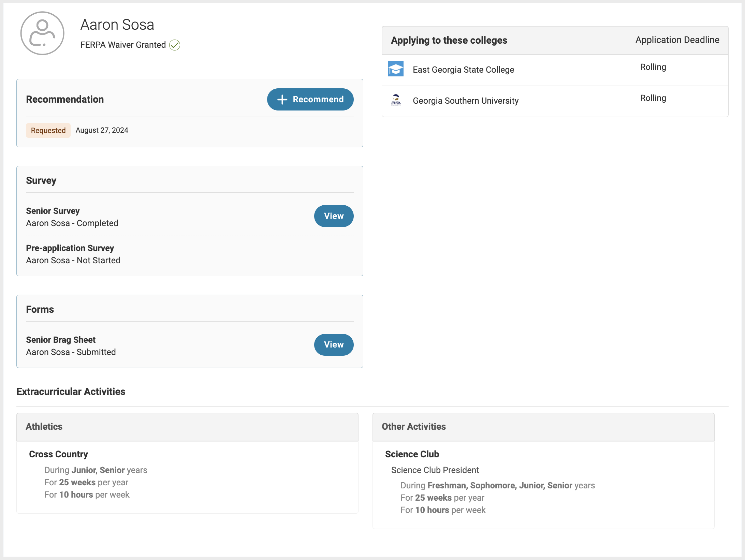Click the Rolling deadline for East Georgia State College
This screenshot has height=560, width=745.
(653, 67)
